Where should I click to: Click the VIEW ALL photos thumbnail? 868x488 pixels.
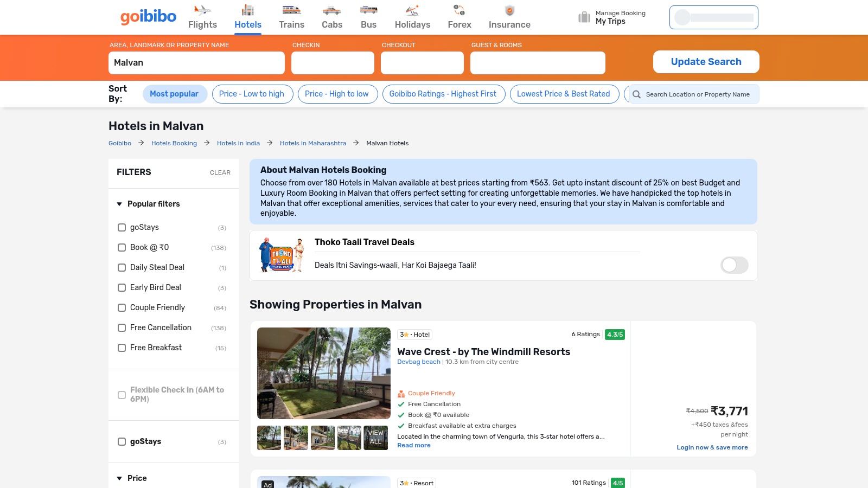coord(375,438)
